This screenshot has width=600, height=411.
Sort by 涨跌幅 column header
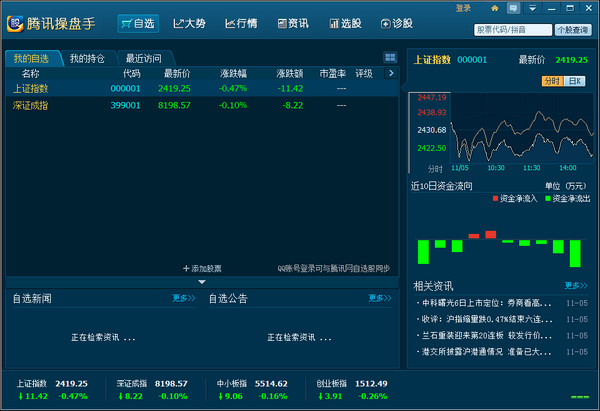[233, 73]
